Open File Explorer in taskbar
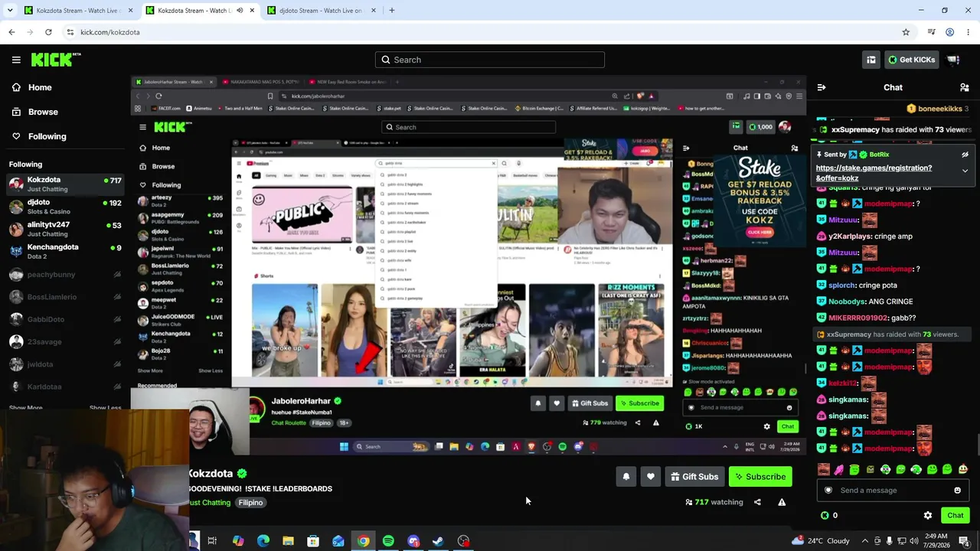 coord(288,541)
